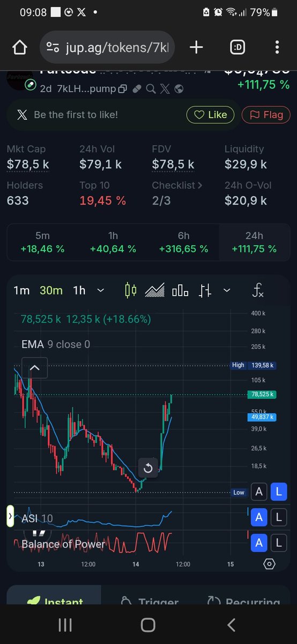The image size is (297, 644).
Task: Switch chart to 30m interval
Action: [51, 290]
